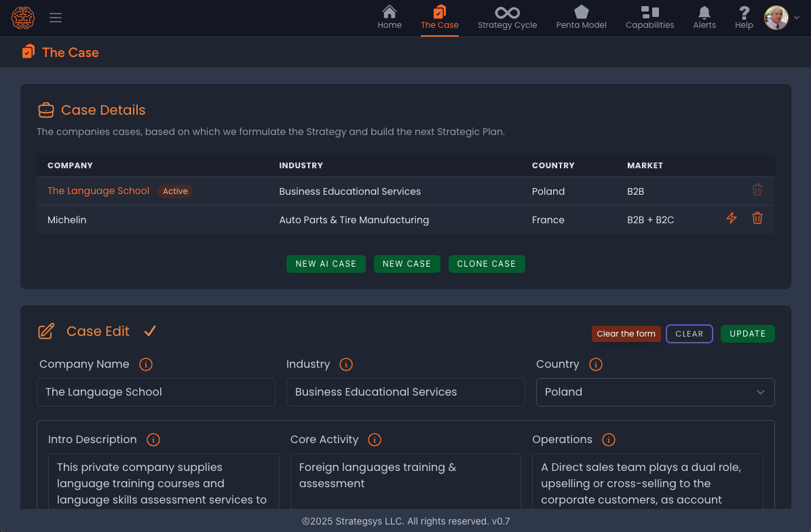Activate Michelin case with lightning icon
811x532 pixels.
pyautogui.click(x=732, y=218)
